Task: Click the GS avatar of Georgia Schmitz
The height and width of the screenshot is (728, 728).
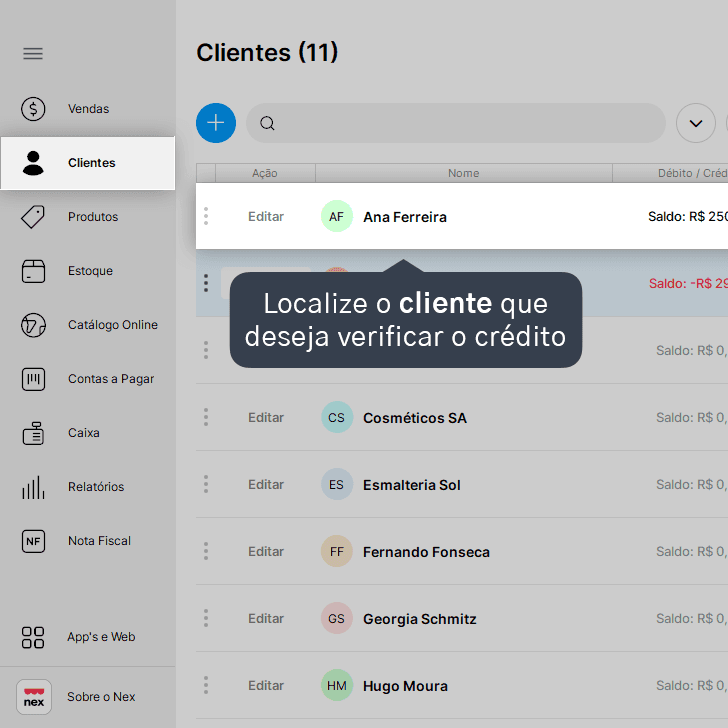Action: point(337,618)
